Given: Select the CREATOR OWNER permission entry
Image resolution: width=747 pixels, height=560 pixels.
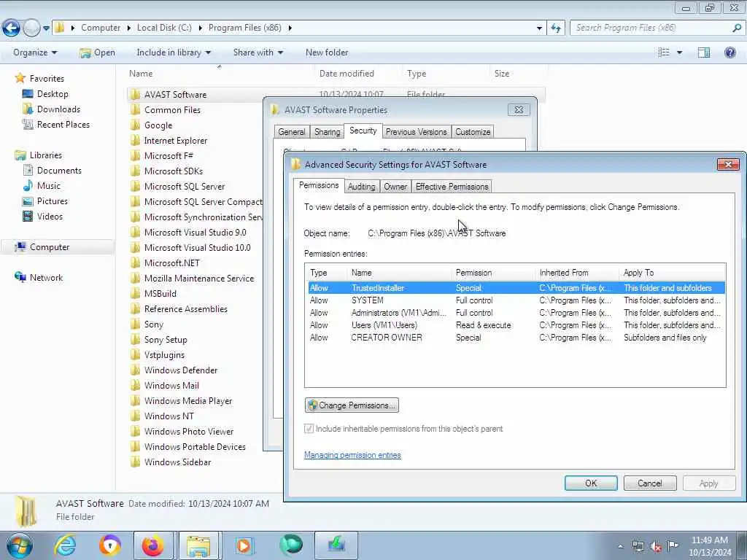Looking at the screenshot, I should (516, 338).
